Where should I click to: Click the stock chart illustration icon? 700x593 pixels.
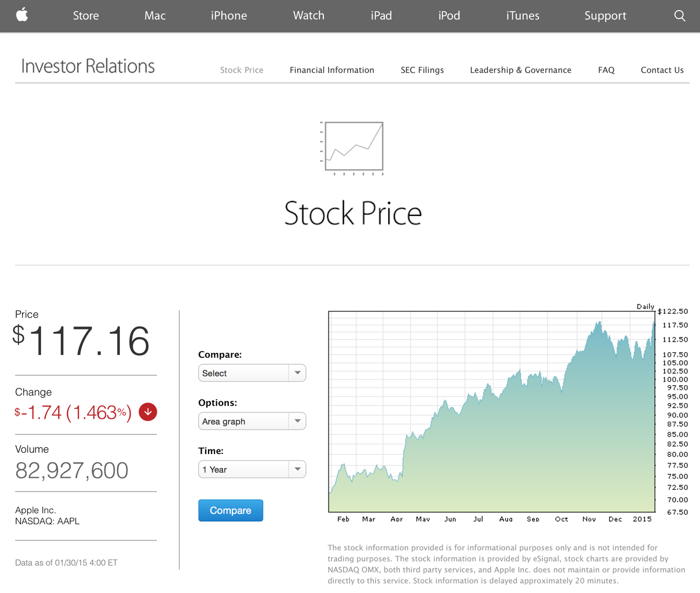352,148
